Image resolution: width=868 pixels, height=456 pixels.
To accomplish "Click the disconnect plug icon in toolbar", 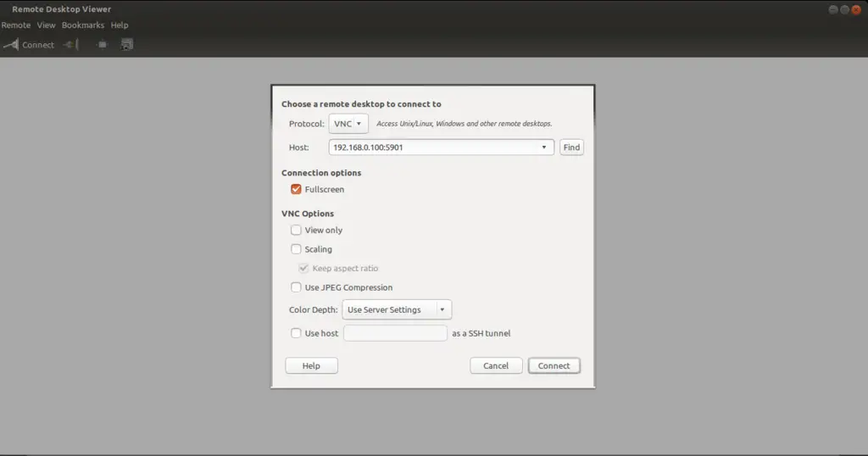I will click(71, 44).
